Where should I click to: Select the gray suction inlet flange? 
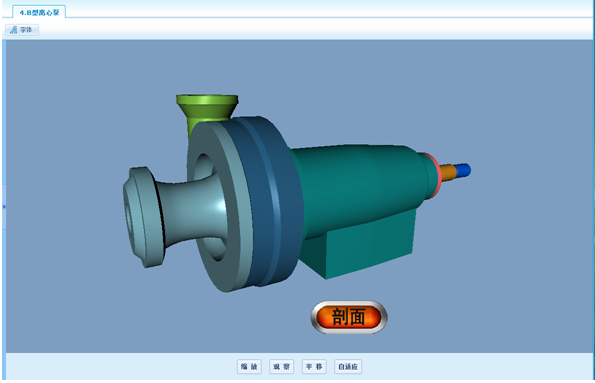point(142,217)
